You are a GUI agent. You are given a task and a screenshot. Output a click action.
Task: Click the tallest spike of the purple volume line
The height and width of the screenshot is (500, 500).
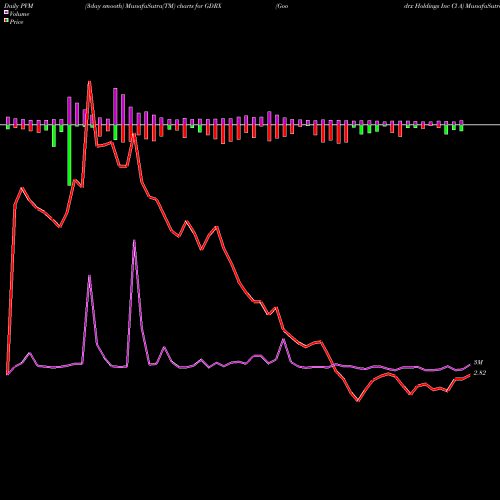click(x=134, y=241)
